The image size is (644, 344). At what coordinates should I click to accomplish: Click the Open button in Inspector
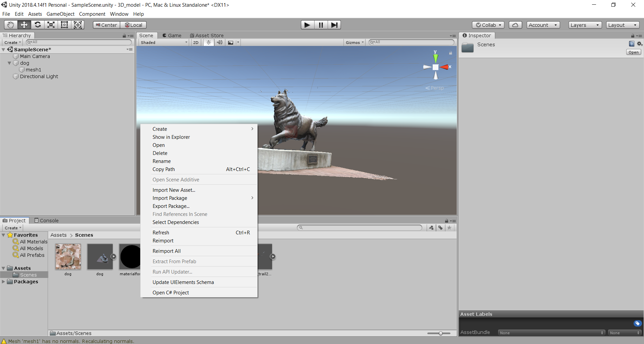[633, 52]
